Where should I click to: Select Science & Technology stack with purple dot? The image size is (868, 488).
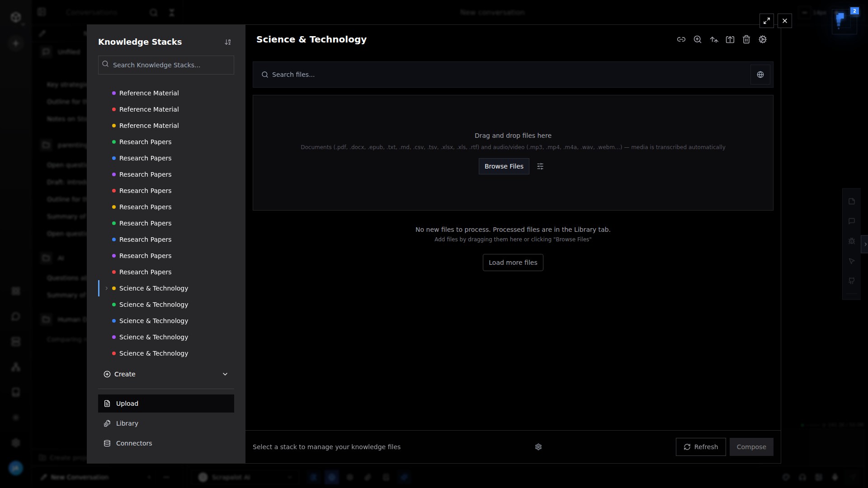(166, 337)
